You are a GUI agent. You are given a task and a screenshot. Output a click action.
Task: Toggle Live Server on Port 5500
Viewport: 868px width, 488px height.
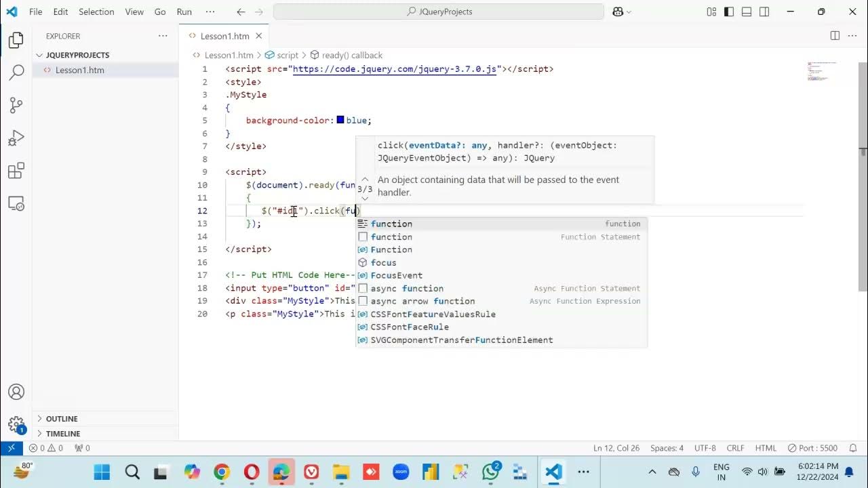812,448
